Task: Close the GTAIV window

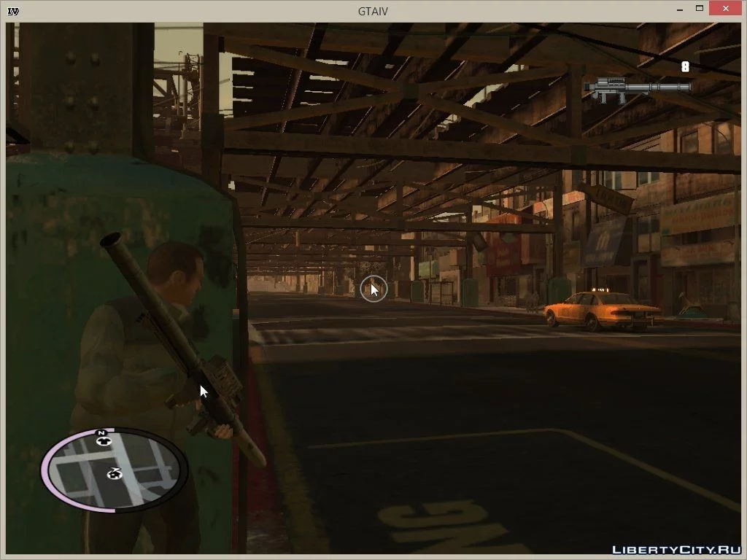Action: (726, 9)
